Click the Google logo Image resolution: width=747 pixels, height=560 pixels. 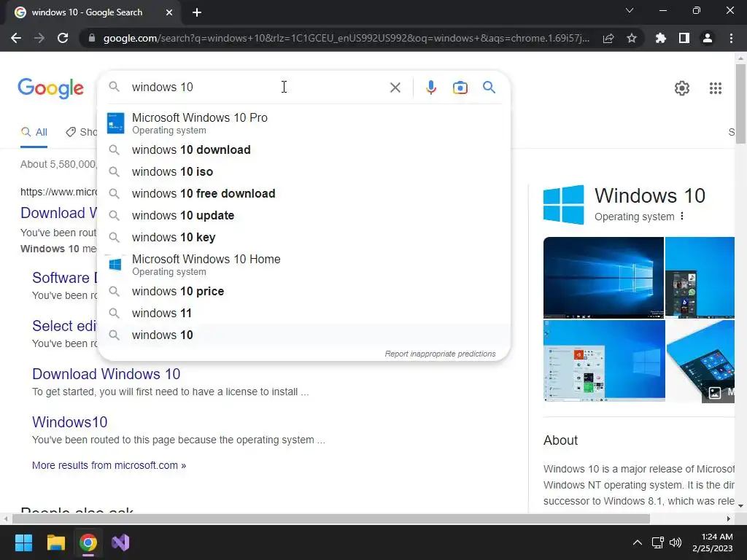50,88
